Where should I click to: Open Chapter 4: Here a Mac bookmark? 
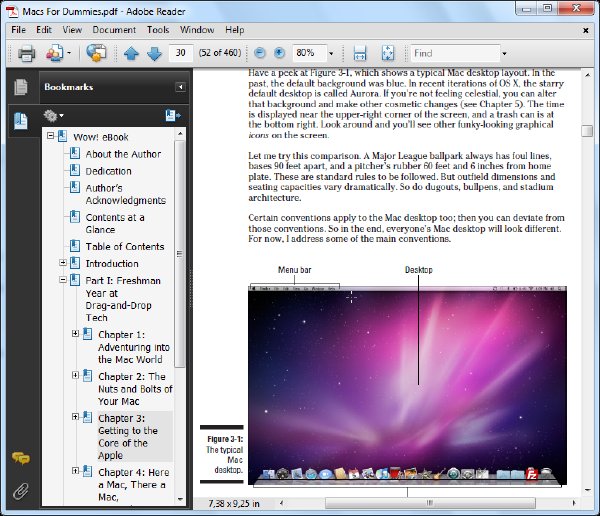pyautogui.click(x=134, y=485)
